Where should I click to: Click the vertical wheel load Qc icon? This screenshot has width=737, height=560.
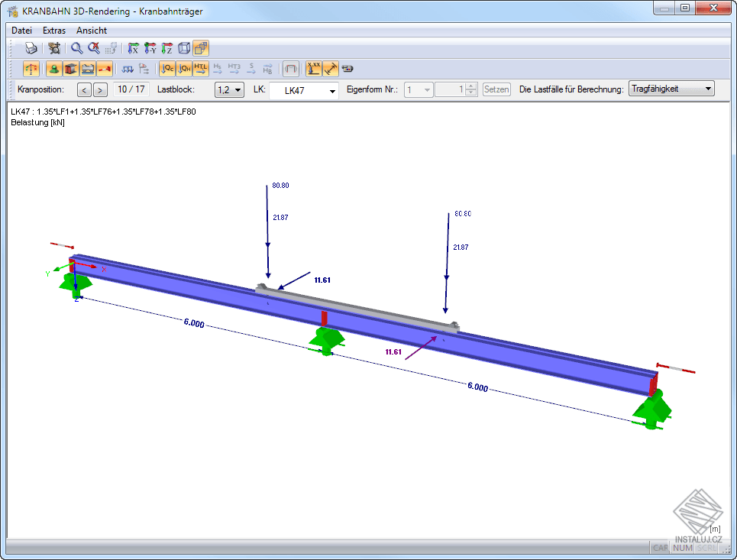167,69
